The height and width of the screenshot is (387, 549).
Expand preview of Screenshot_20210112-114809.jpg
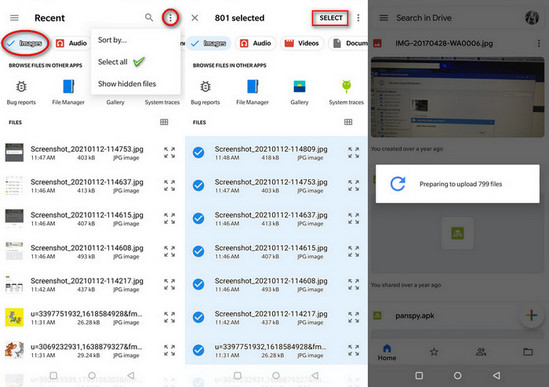tap(354, 152)
